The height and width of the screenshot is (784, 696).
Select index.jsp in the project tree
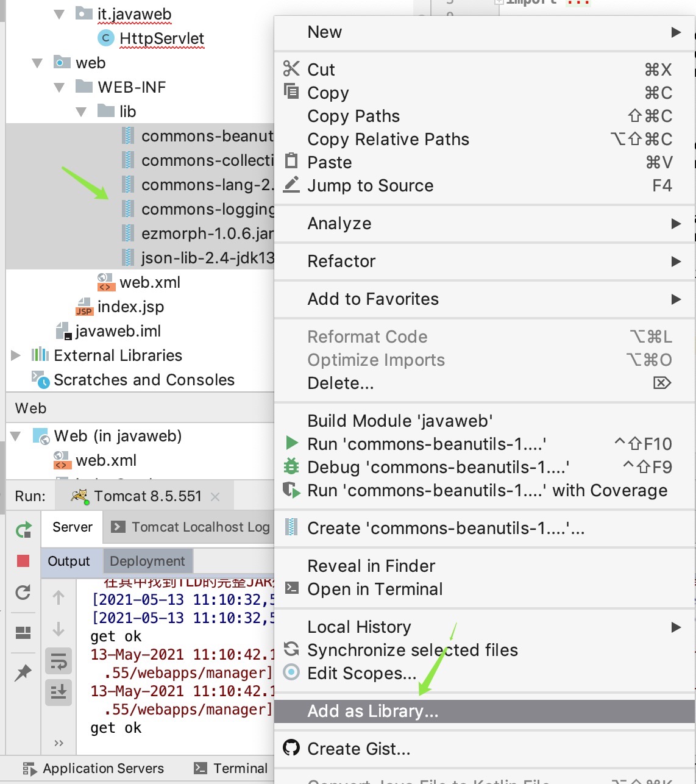[x=130, y=307]
